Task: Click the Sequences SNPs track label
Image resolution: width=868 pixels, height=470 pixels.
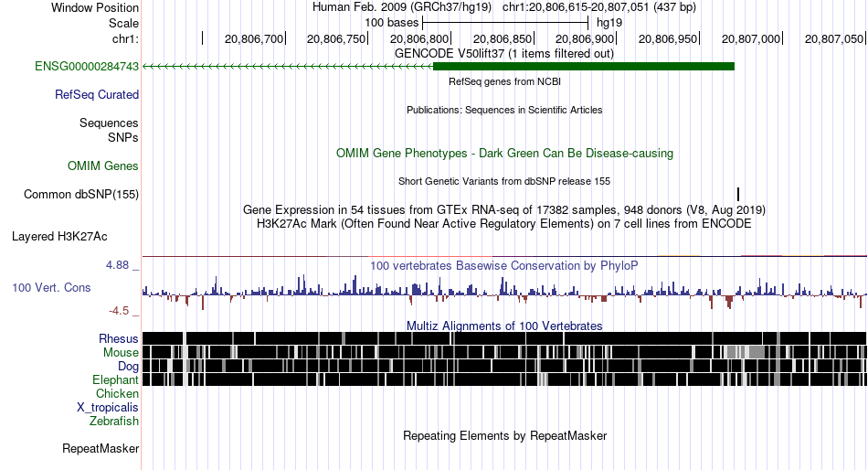Action: point(109,130)
